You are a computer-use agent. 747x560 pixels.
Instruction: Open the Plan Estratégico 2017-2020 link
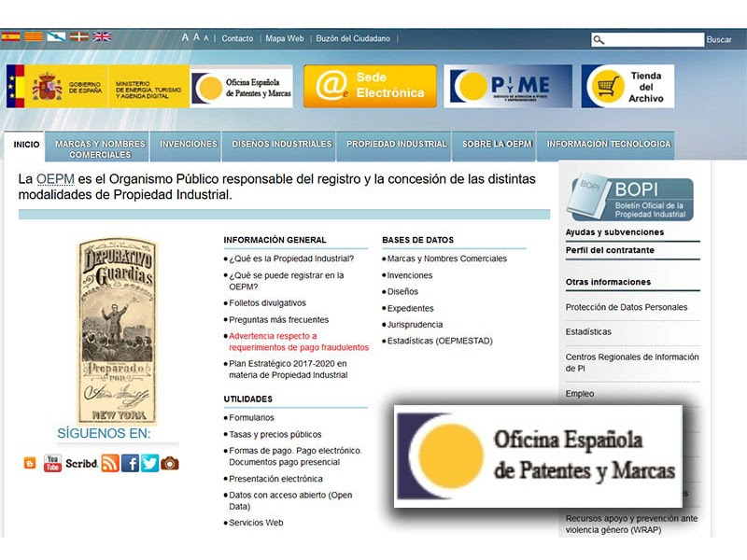click(x=289, y=369)
